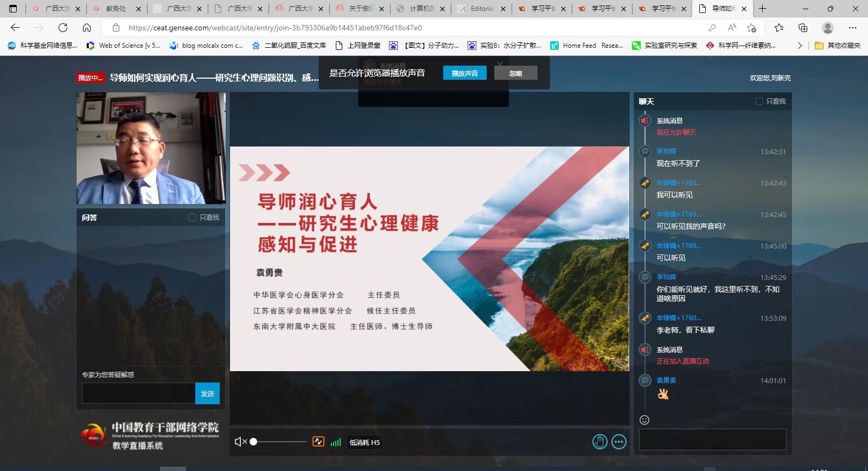Open the browser Collections icon

[x=803, y=28]
